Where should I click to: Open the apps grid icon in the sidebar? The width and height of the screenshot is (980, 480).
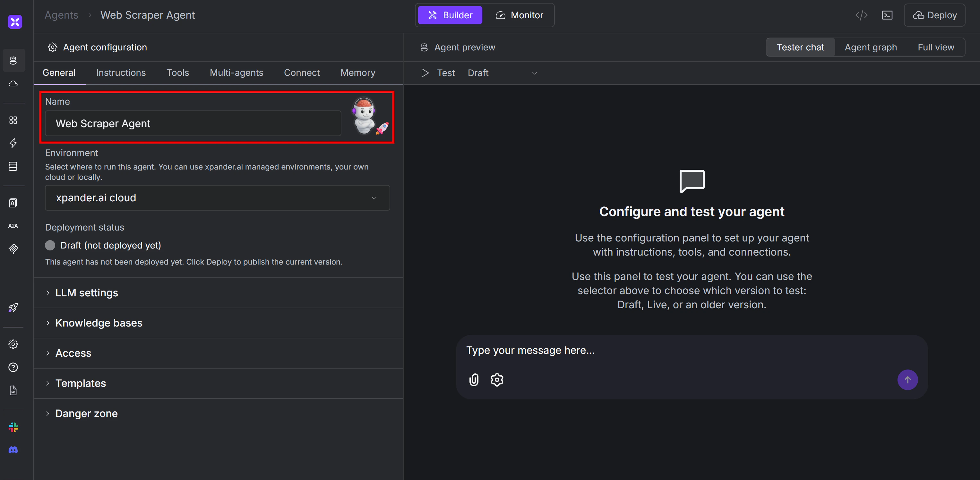pyautogui.click(x=14, y=120)
